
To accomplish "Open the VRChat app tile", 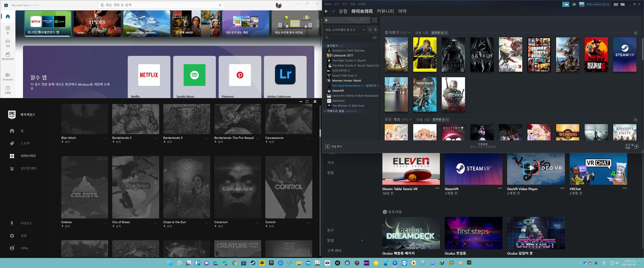I will [x=598, y=169].
